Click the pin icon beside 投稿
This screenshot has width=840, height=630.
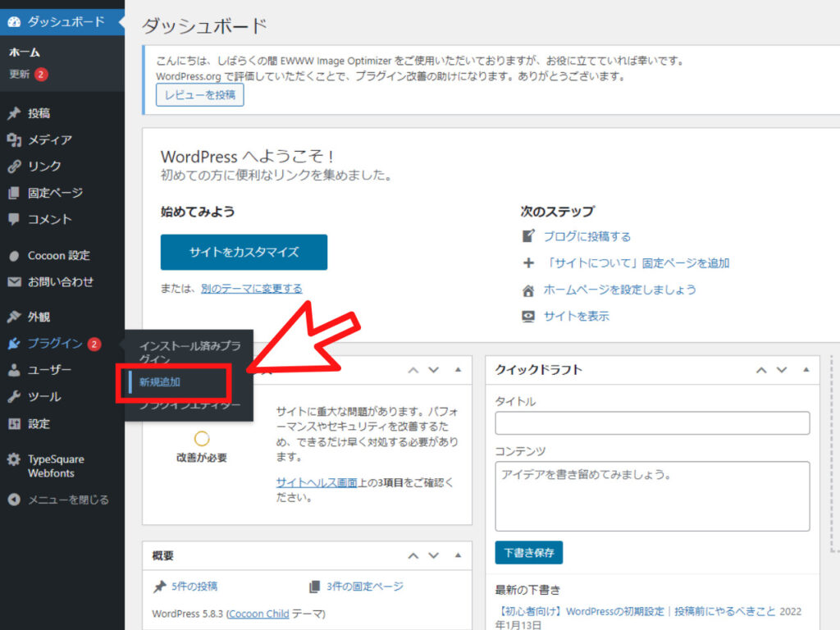tap(14, 113)
